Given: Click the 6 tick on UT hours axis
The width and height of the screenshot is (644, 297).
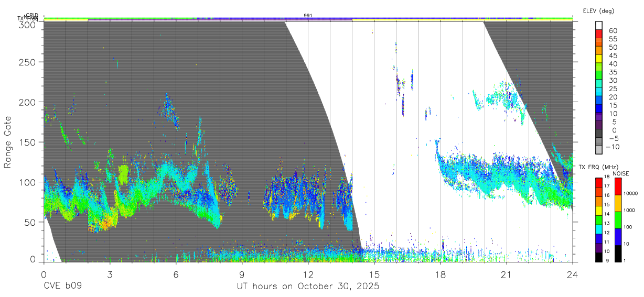Looking at the screenshot, I should click(176, 274).
